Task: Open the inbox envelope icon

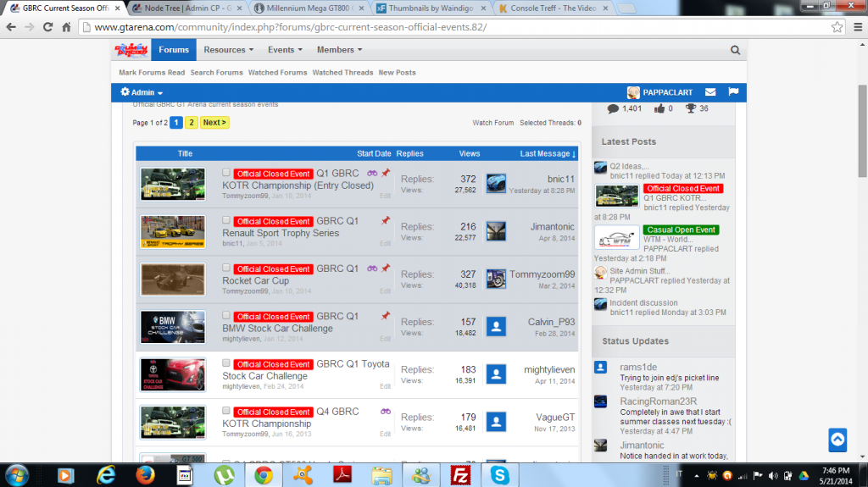Action: (x=710, y=91)
